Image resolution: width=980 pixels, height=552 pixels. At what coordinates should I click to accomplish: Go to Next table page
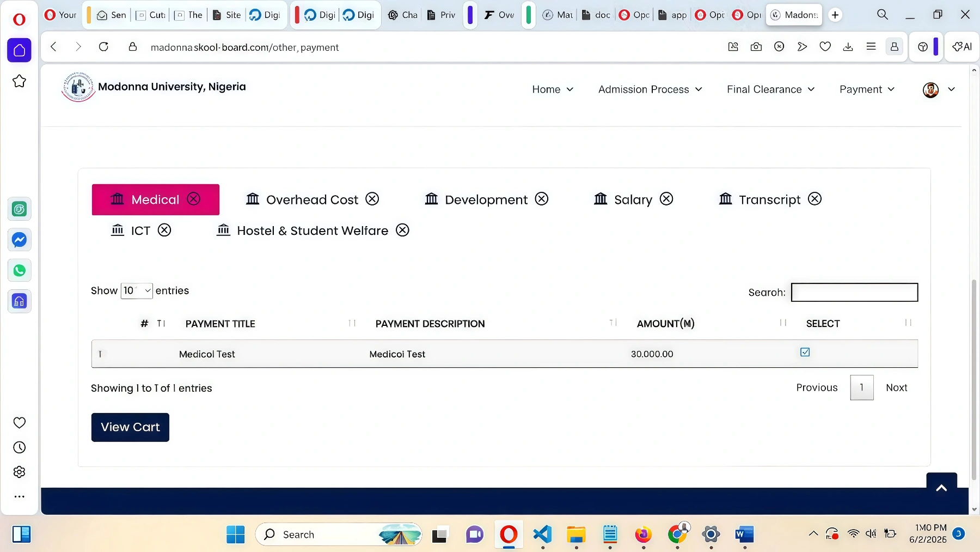coord(896,387)
